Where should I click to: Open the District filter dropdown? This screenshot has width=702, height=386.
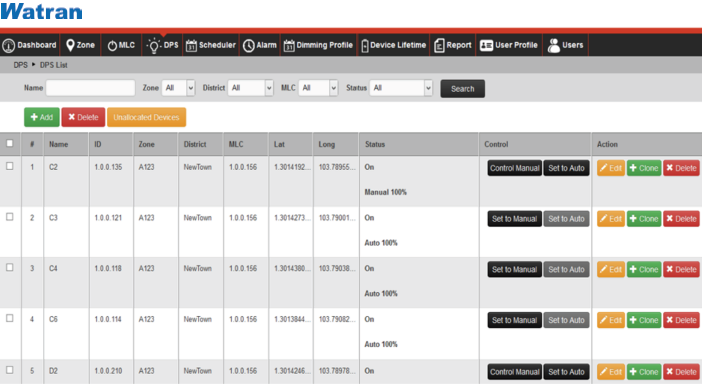coord(251,88)
